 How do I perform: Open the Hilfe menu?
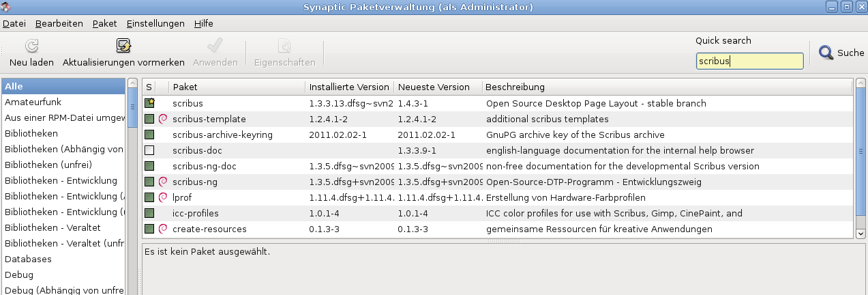[x=204, y=23]
